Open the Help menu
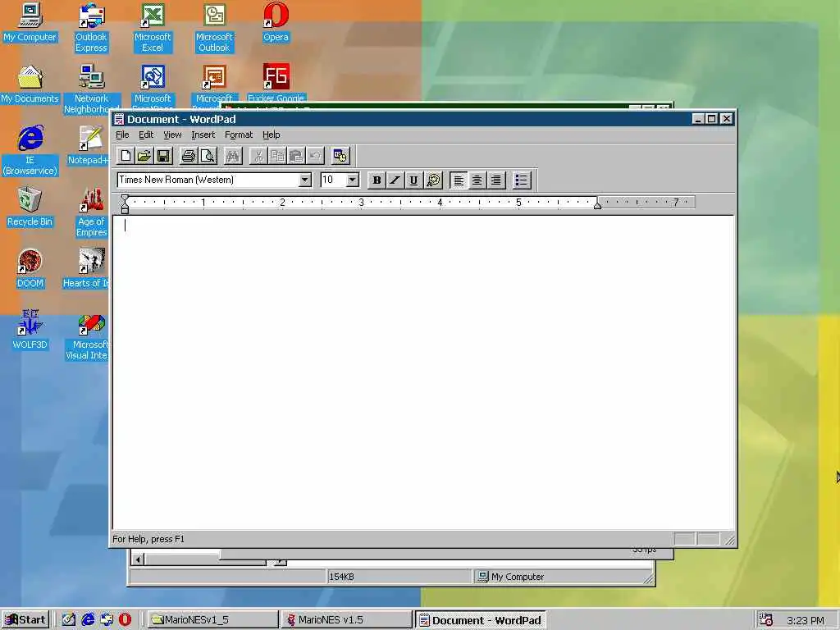The image size is (840, 630). (x=271, y=135)
